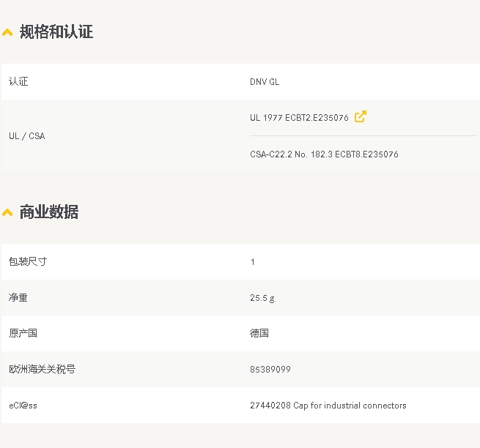Click the package size value 1
The image size is (480, 448).
pos(253,262)
